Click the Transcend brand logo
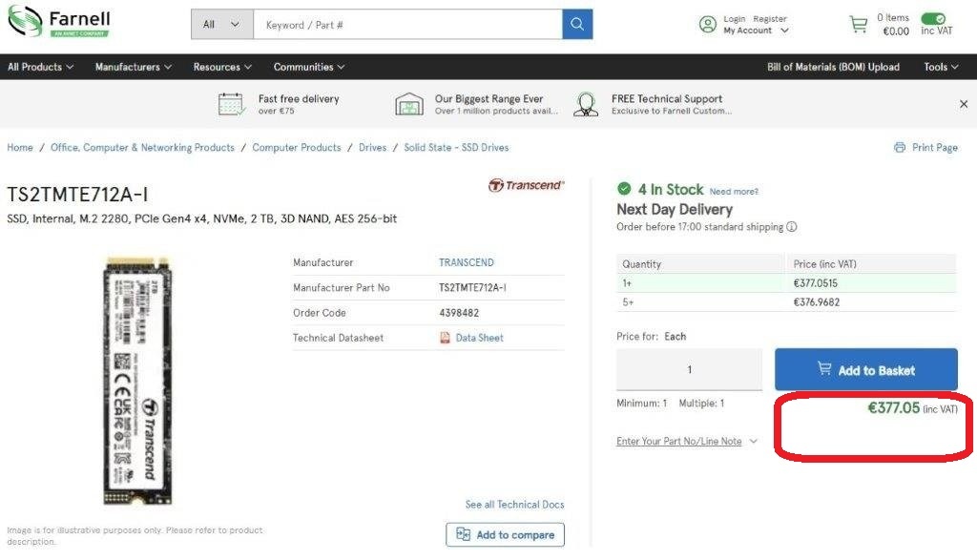 click(x=526, y=185)
